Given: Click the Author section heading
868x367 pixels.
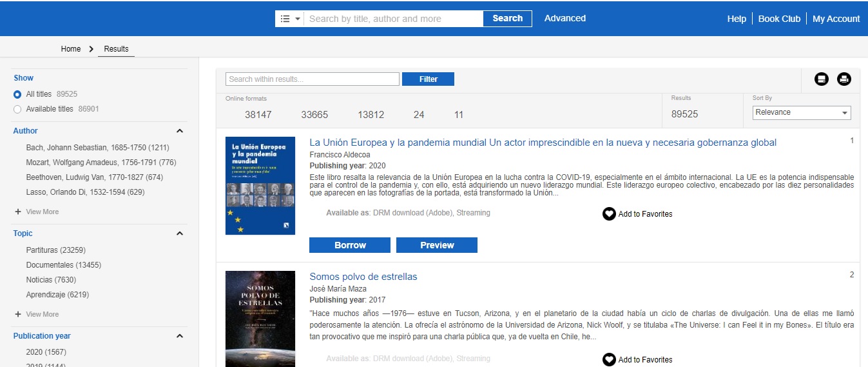Looking at the screenshot, I should tap(26, 131).
